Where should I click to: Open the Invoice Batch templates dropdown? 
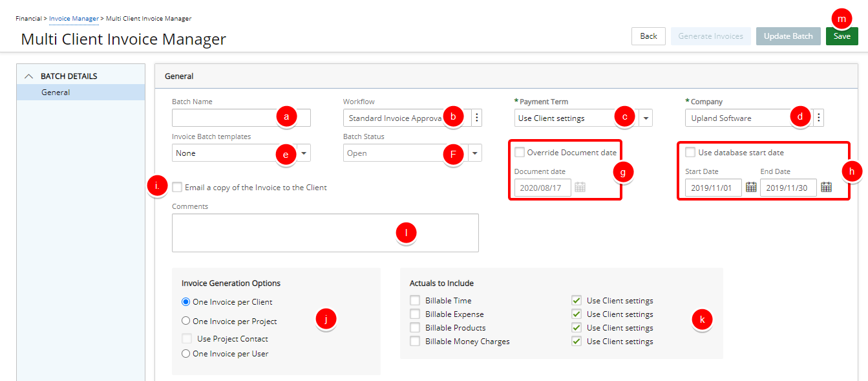click(304, 153)
